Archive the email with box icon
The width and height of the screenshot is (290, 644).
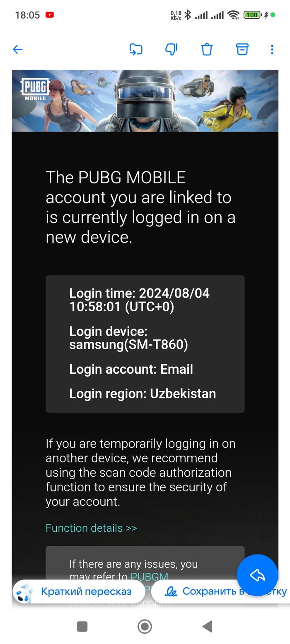click(242, 49)
